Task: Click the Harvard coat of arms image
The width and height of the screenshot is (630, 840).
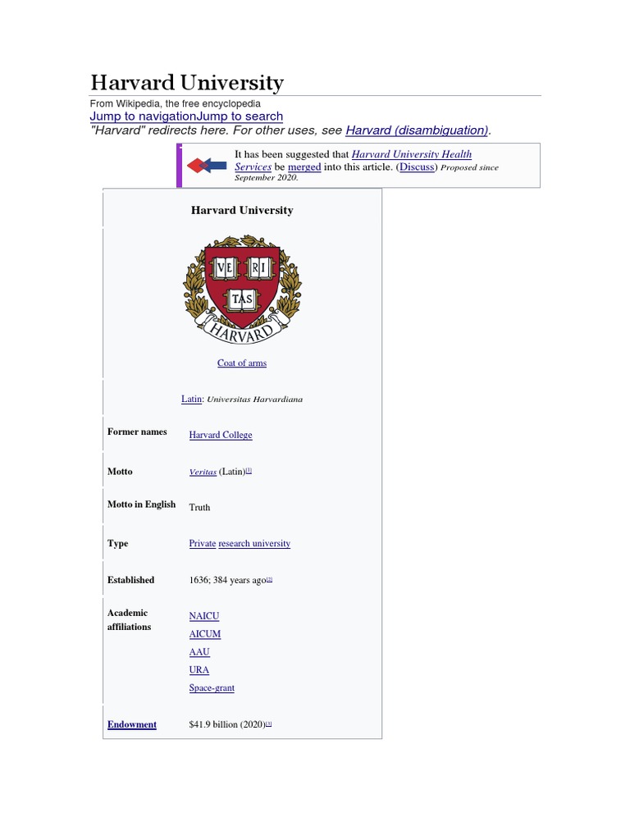Action: click(242, 290)
